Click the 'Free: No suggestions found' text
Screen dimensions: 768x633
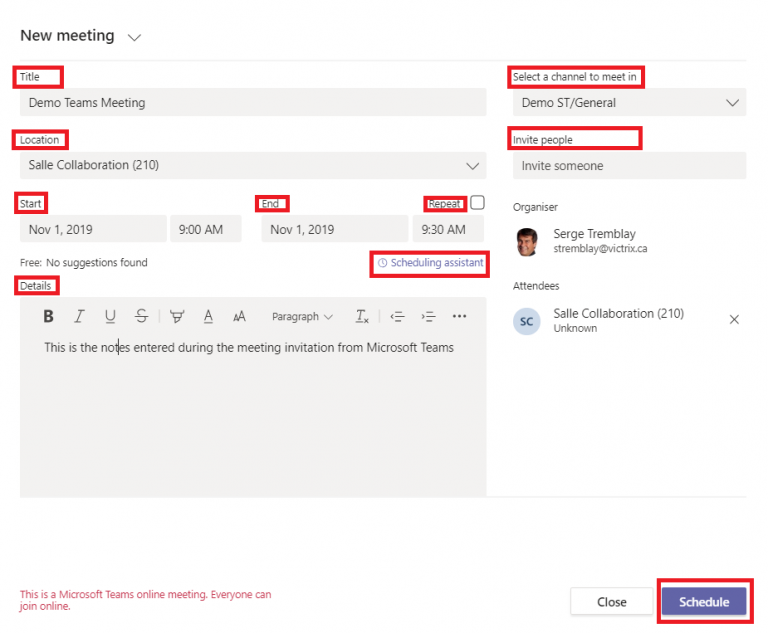tap(84, 263)
